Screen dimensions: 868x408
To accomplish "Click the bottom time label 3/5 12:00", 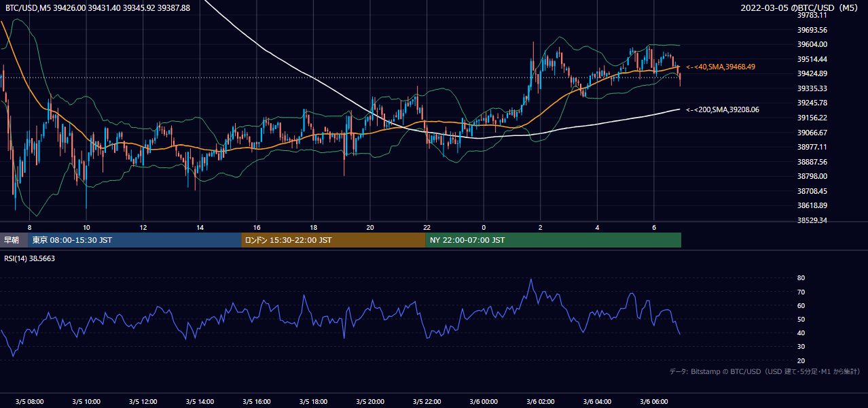I will point(143,402).
